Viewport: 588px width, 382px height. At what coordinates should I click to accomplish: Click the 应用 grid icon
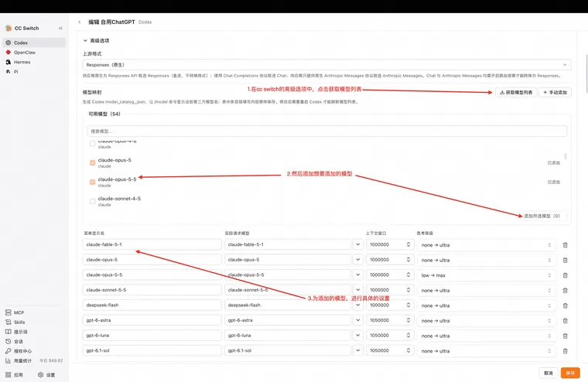(9, 374)
